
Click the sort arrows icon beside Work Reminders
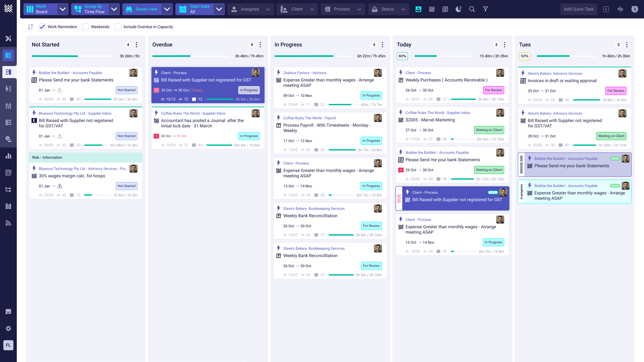pos(31,27)
